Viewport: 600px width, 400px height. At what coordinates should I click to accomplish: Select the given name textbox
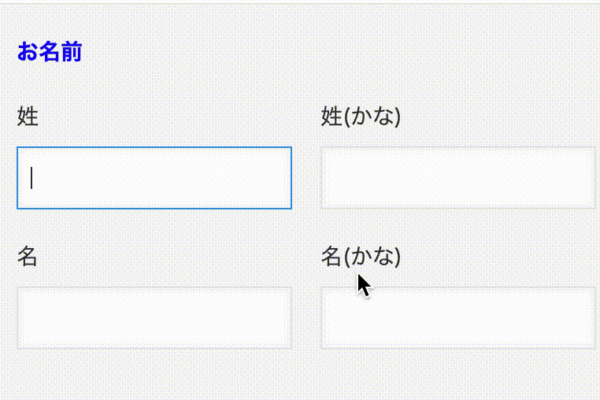pos(154,318)
